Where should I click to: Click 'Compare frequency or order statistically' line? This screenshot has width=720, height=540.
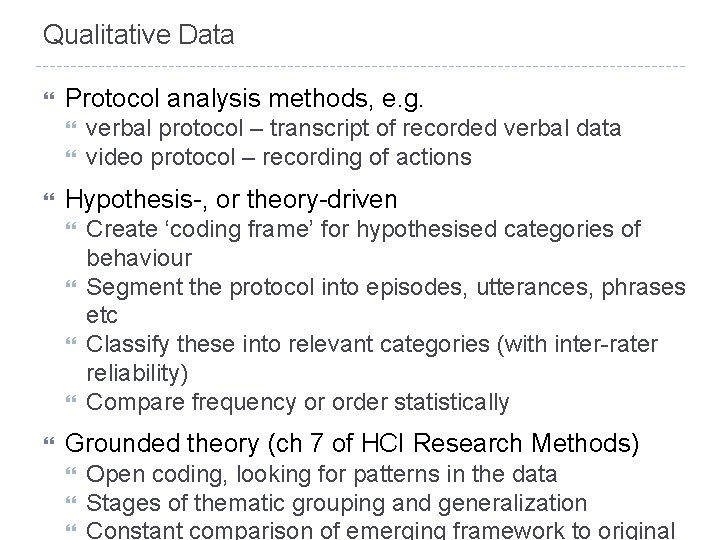click(x=298, y=403)
